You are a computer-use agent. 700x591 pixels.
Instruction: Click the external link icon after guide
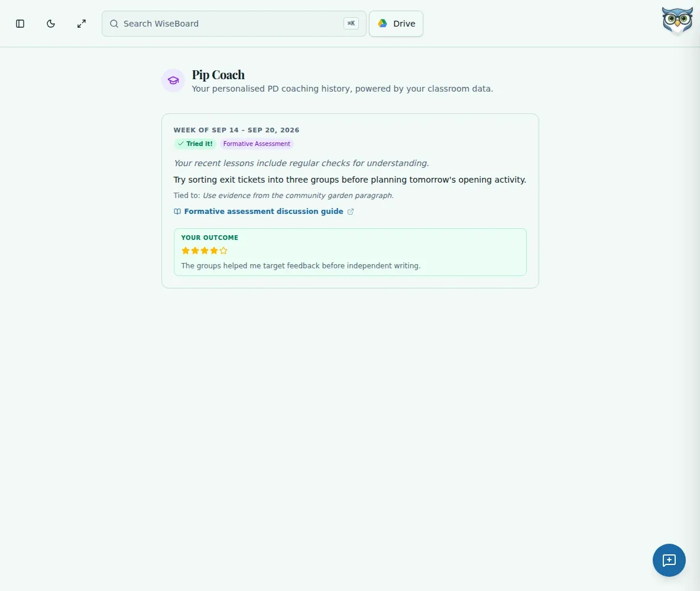(x=351, y=212)
